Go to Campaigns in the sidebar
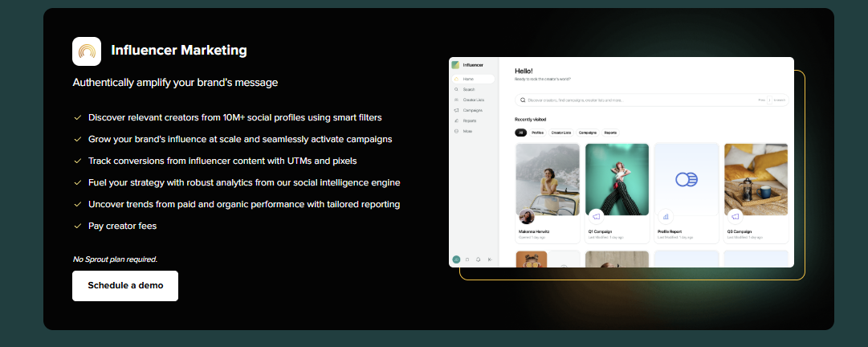This screenshot has width=868, height=347. click(473, 110)
